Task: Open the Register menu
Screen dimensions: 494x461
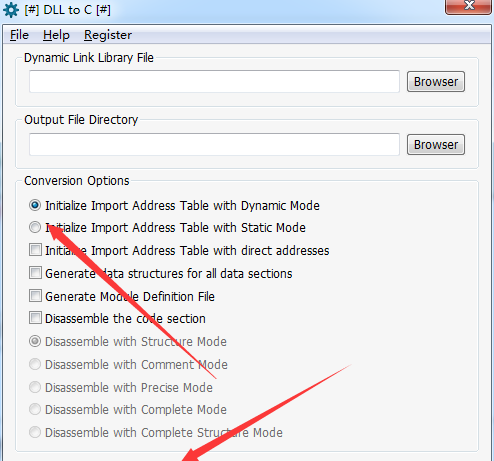Action: tap(108, 35)
